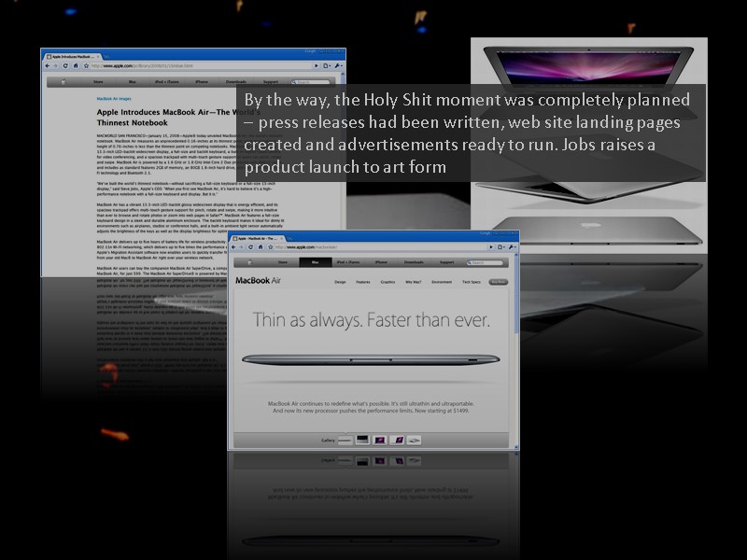Open Store in press release page navbar
This screenshot has width=747, height=560.
coord(98,82)
